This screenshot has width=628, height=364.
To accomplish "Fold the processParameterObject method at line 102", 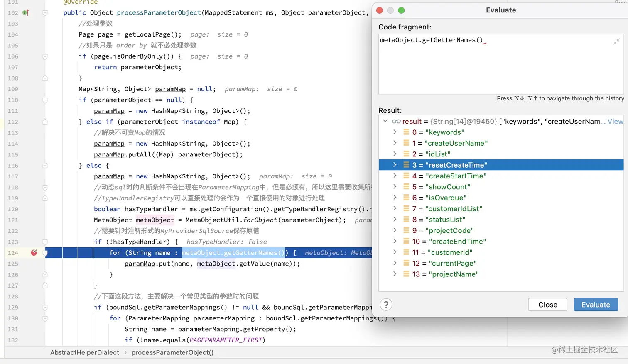I will 45,13.
